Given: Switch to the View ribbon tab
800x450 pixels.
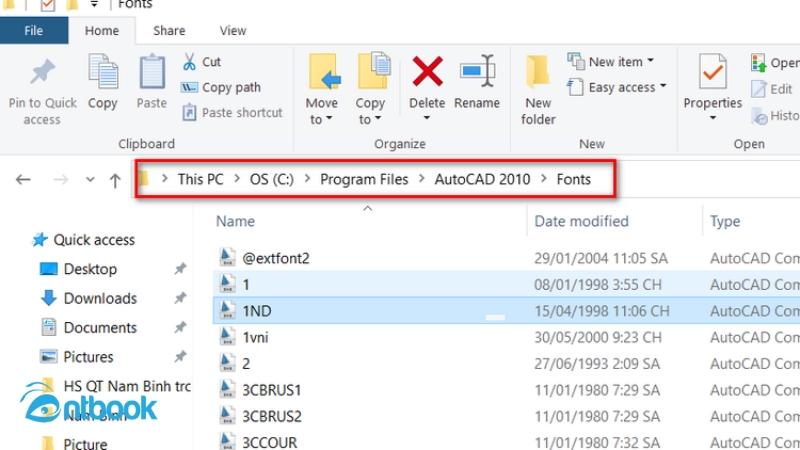Looking at the screenshot, I should click(x=233, y=31).
